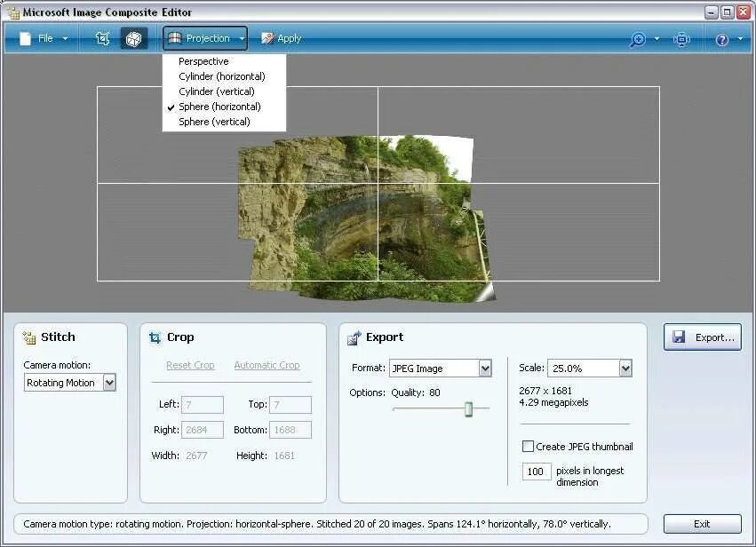The width and height of the screenshot is (756, 547).
Task: Minimize the Image Composite Editor window
Action: tap(712, 12)
